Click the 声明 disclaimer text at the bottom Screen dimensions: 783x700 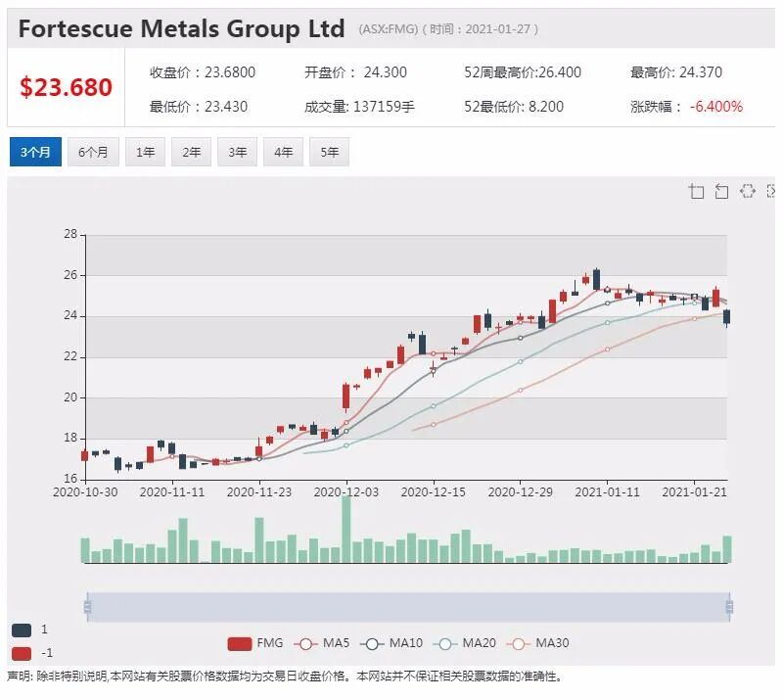(x=285, y=677)
